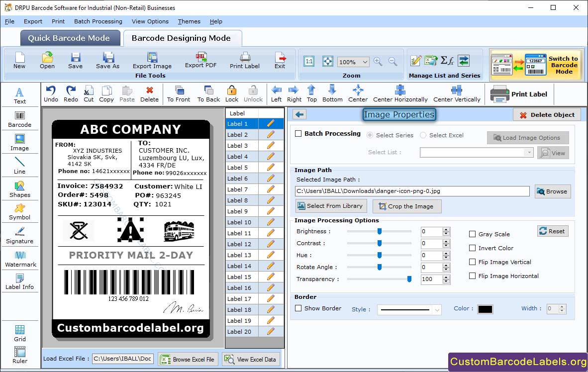Click the Export PDF icon

click(x=200, y=60)
